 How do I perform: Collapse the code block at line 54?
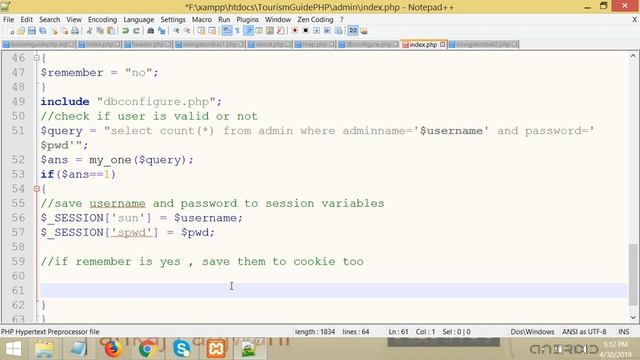(x=37, y=189)
